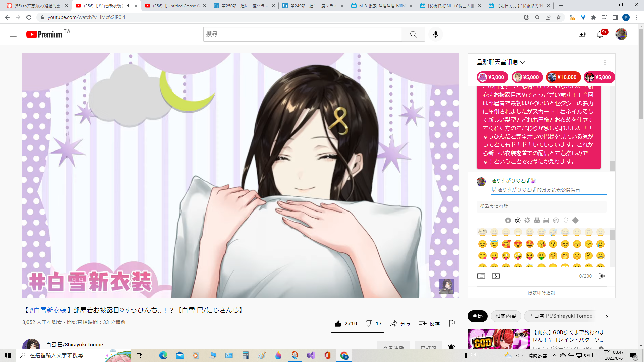
Task: Open the rightmost ¥5,000 Super Chat ticker
Action: pyautogui.click(x=599, y=77)
